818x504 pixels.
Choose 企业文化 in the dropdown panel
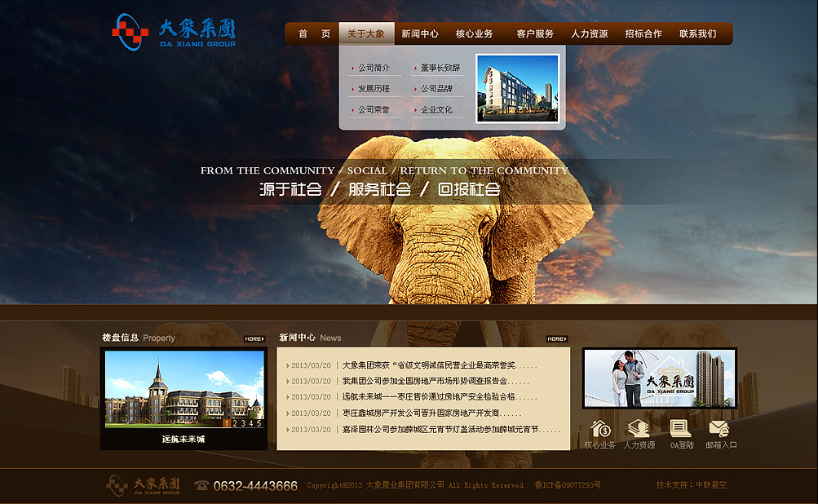[436, 110]
